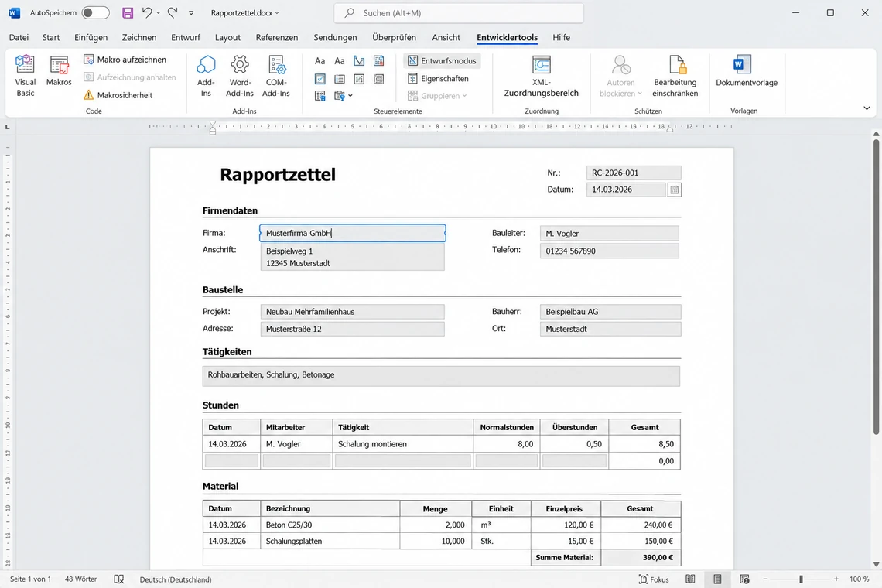Image resolution: width=882 pixels, height=588 pixels.
Task: Collapse the ribbon with the chevron
Action: pos(867,108)
